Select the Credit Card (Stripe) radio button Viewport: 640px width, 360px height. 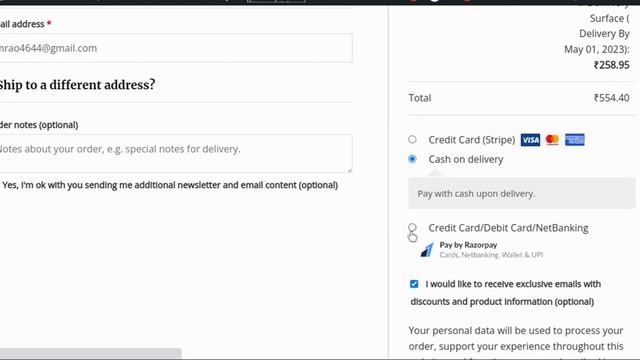[x=412, y=140]
